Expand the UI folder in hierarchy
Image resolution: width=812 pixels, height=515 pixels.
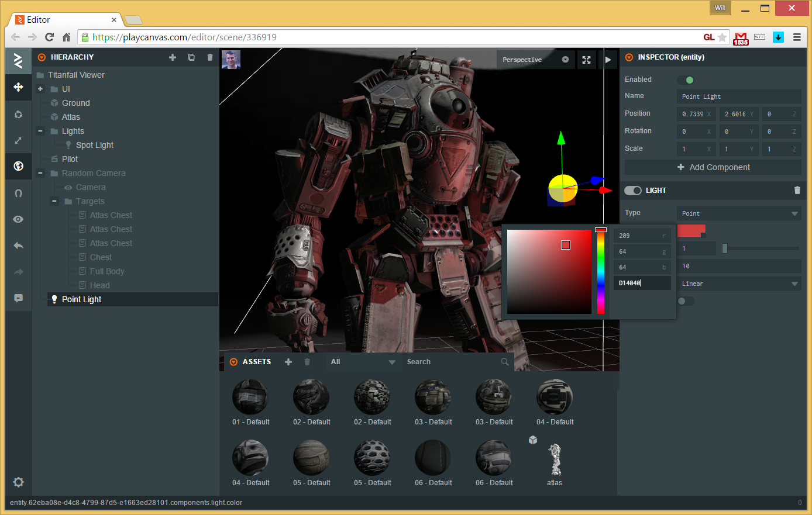pos(40,89)
